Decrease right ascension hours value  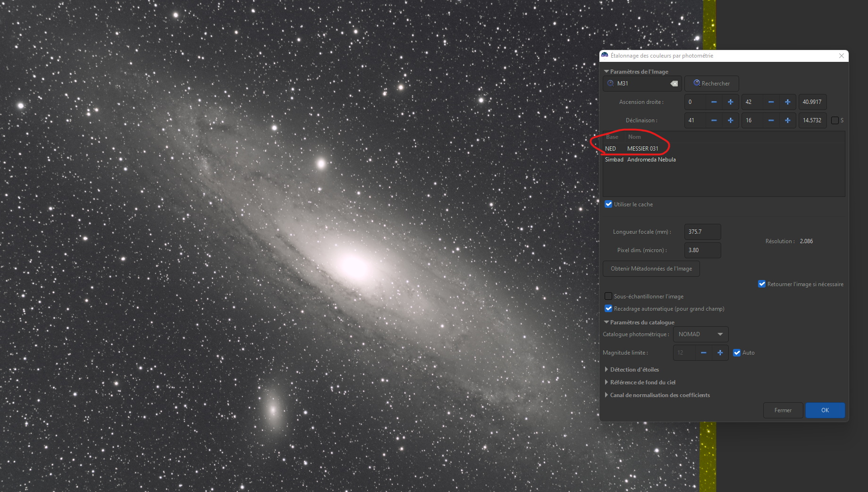714,102
